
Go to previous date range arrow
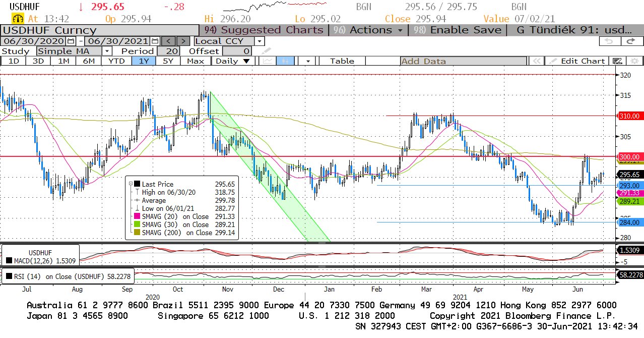click(x=169, y=41)
